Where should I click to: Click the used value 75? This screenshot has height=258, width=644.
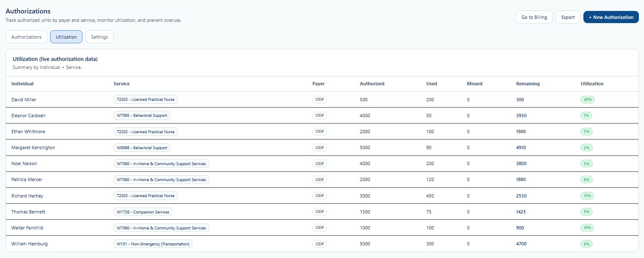pos(429,212)
